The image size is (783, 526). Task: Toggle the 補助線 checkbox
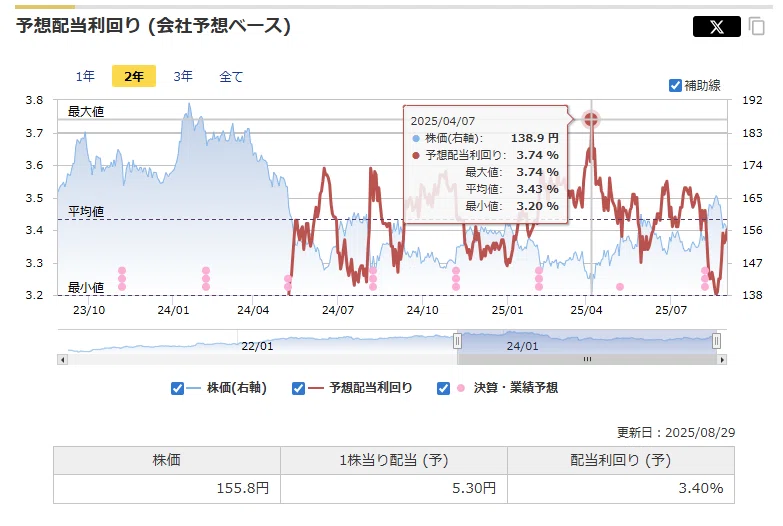tap(675, 85)
